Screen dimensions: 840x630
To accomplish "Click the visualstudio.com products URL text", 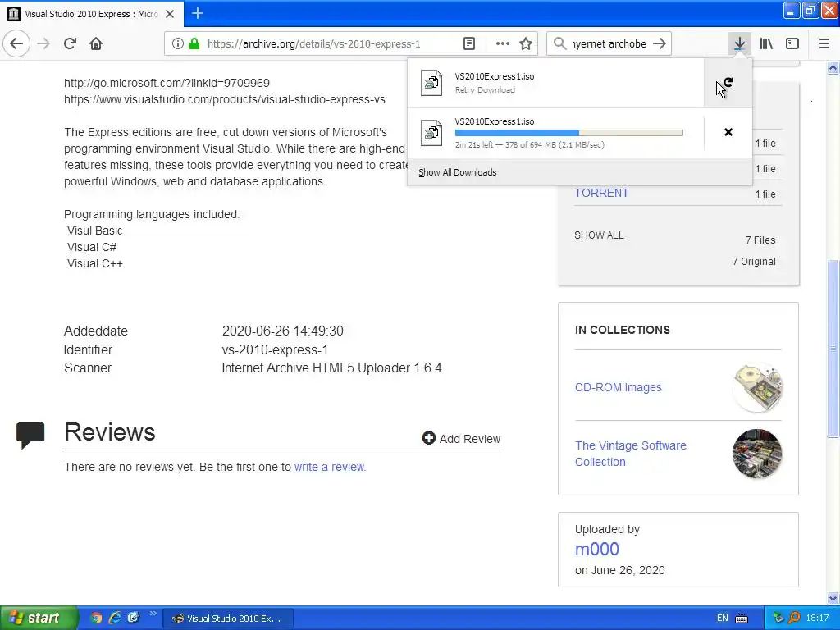I will [225, 99].
